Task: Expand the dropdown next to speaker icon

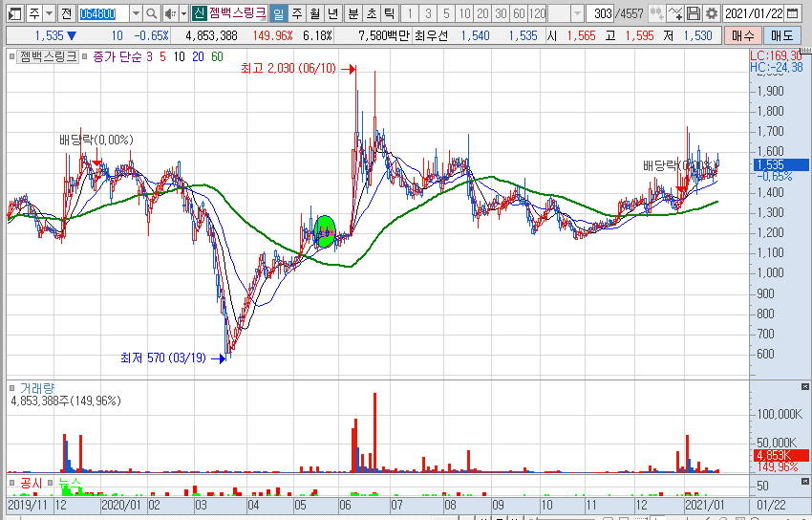Action: tap(182, 13)
